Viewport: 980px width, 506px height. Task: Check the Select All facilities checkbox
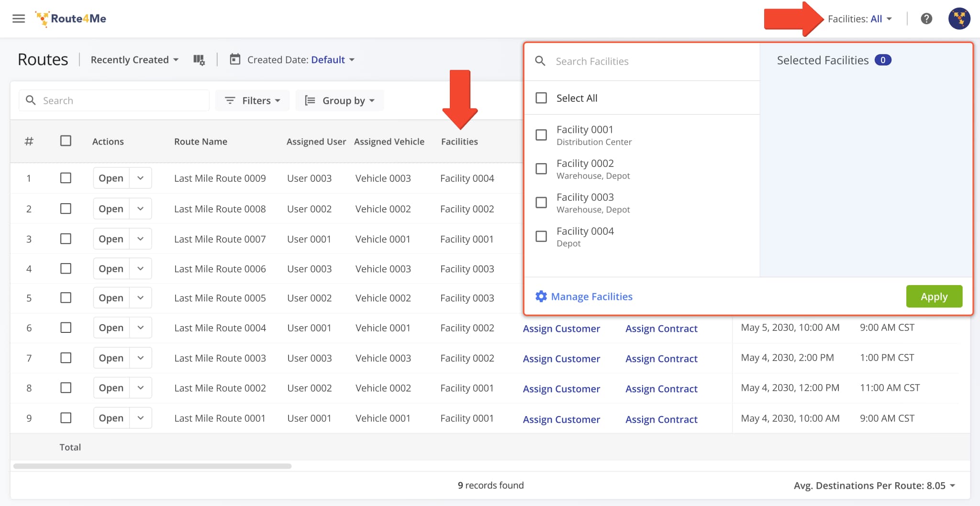tap(541, 98)
